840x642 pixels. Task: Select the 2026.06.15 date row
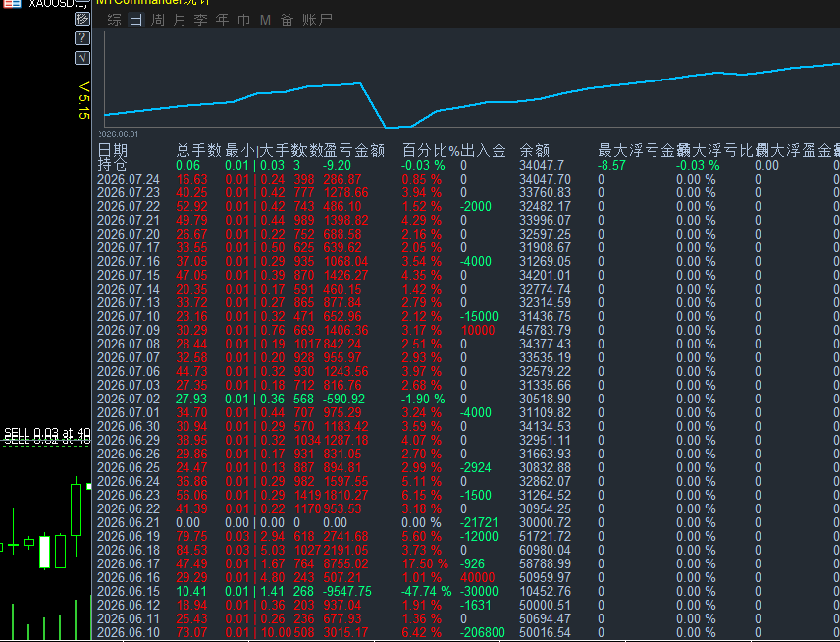click(x=129, y=592)
